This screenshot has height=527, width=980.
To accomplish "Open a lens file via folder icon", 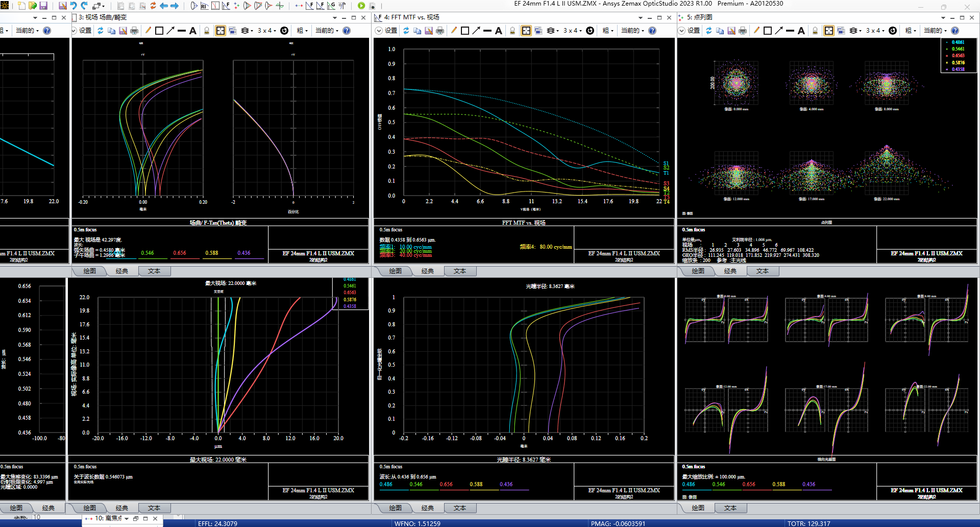I will 33,6.
